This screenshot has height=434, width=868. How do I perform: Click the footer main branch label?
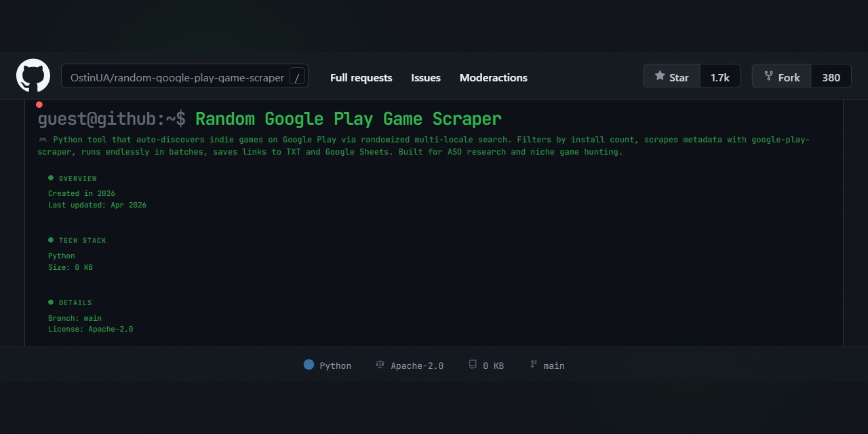(x=554, y=366)
